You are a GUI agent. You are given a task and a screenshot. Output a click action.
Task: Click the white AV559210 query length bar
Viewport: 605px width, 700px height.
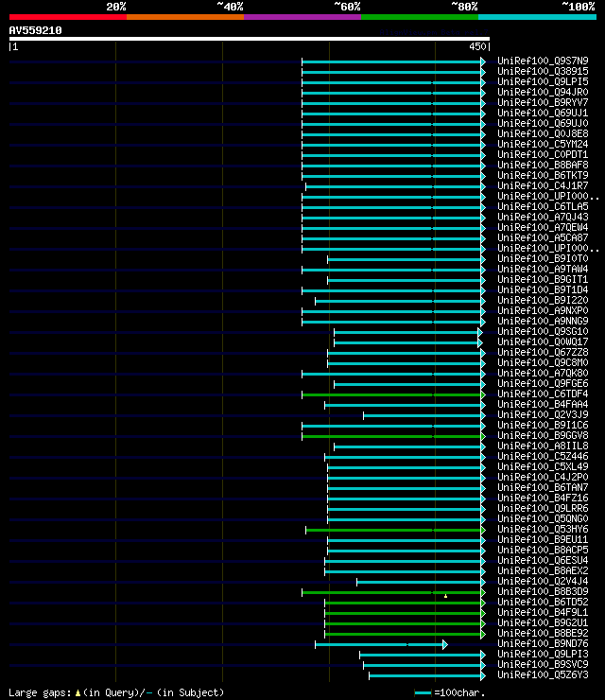250,39
